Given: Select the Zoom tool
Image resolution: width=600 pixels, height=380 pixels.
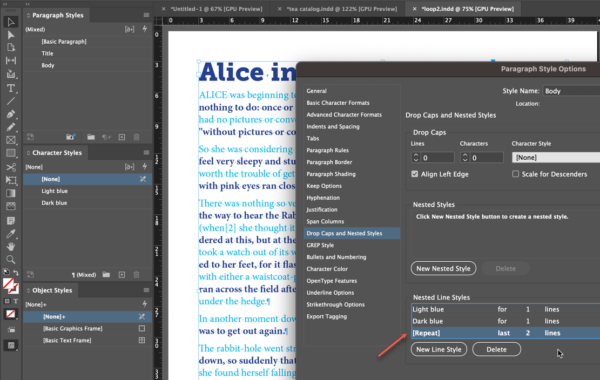Looking at the screenshot, I should point(11,259).
